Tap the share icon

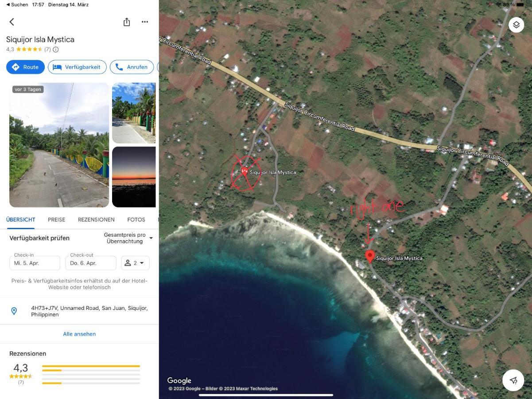(x=127, y=22)
